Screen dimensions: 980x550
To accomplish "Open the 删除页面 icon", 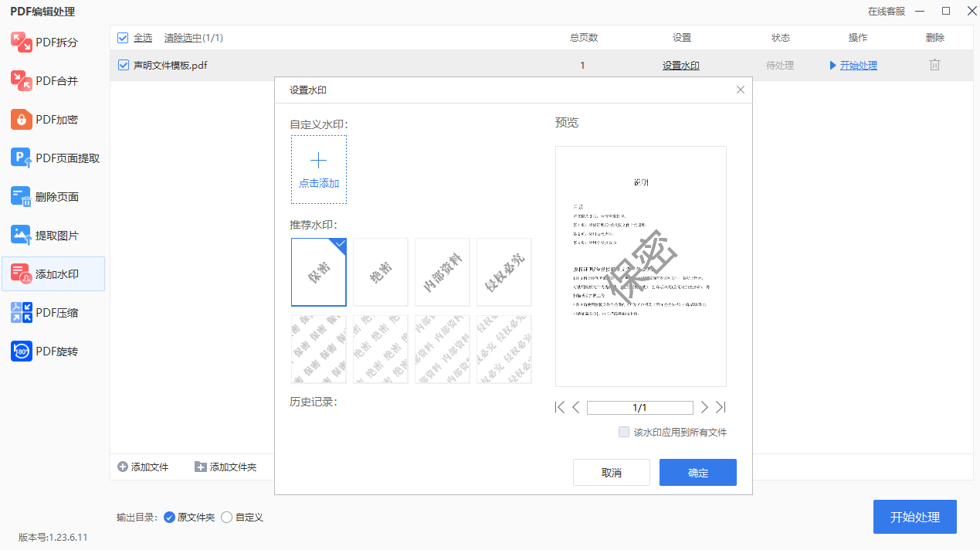I will pyautogui.click(x=22, y=197).
